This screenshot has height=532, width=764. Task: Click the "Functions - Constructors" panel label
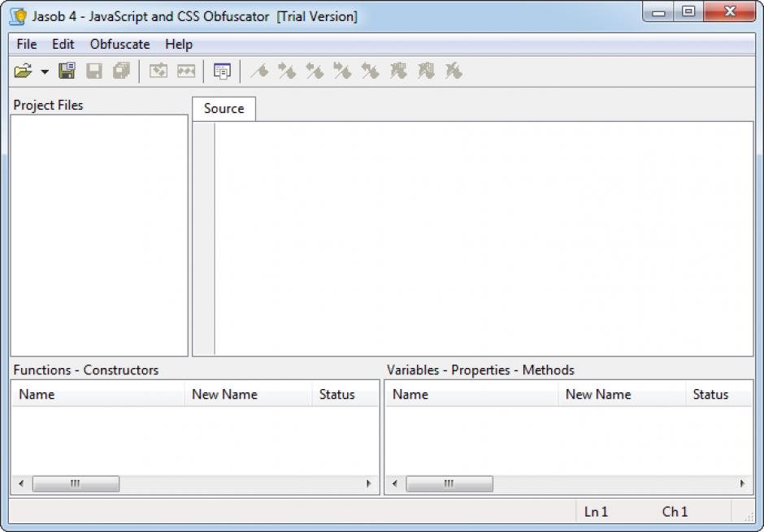tap(86, 370)
